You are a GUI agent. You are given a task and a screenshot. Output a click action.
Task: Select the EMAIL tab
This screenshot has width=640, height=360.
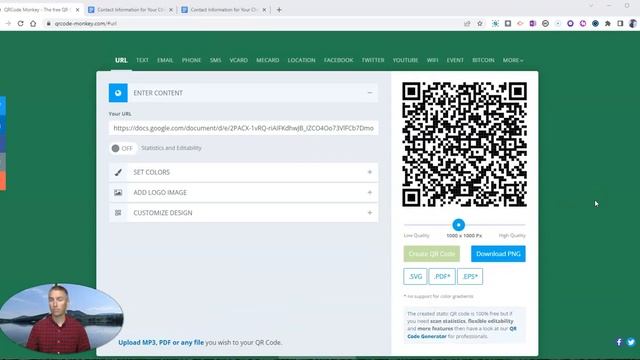pos(165,60)
